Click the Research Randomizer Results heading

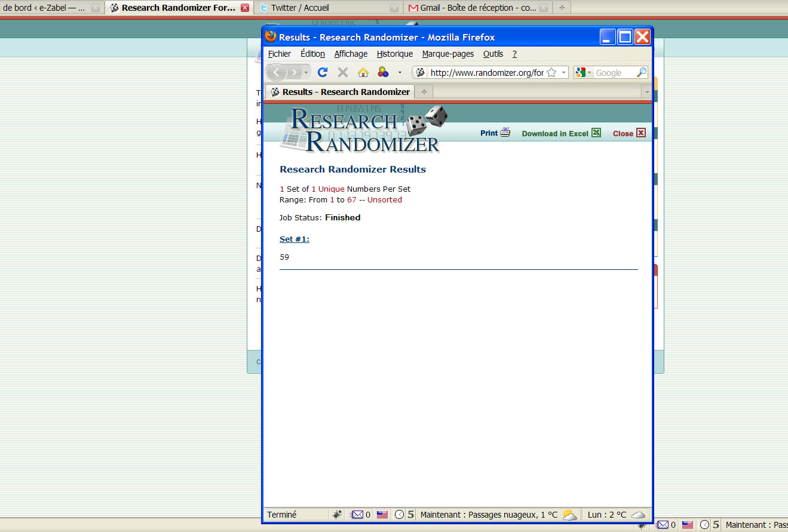point(352,170)
